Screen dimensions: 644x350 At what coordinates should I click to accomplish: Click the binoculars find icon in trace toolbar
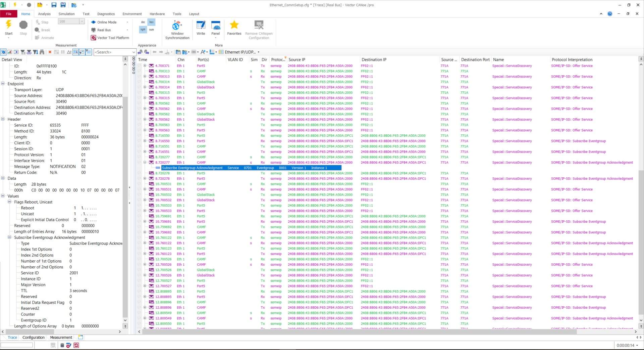point(42,52)
